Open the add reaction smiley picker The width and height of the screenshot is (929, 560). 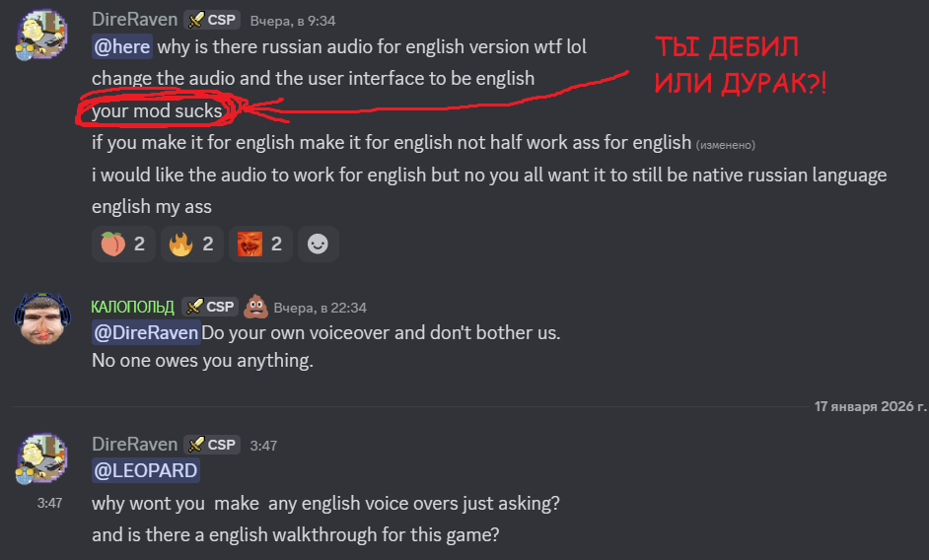click(x=319, y=244)
